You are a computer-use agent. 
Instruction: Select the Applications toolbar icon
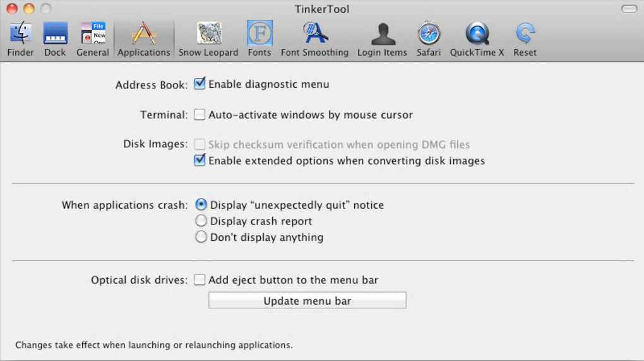click(144, 39)
